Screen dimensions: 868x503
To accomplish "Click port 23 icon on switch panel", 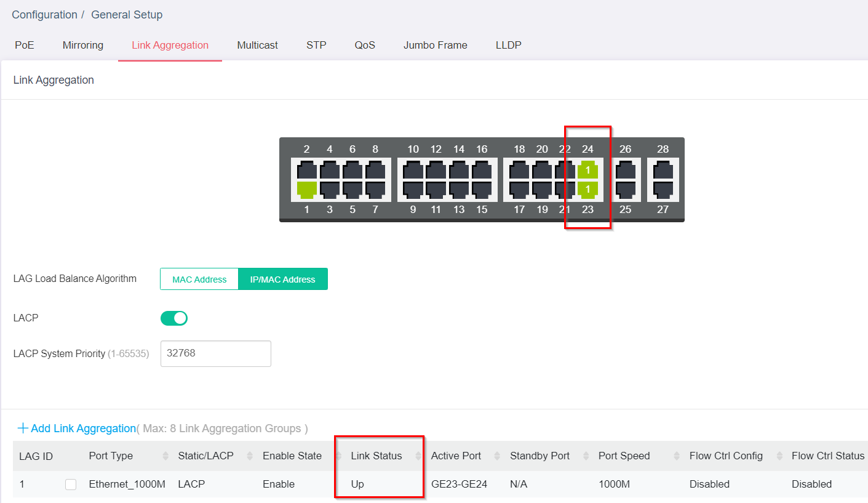I will [587, 189].
